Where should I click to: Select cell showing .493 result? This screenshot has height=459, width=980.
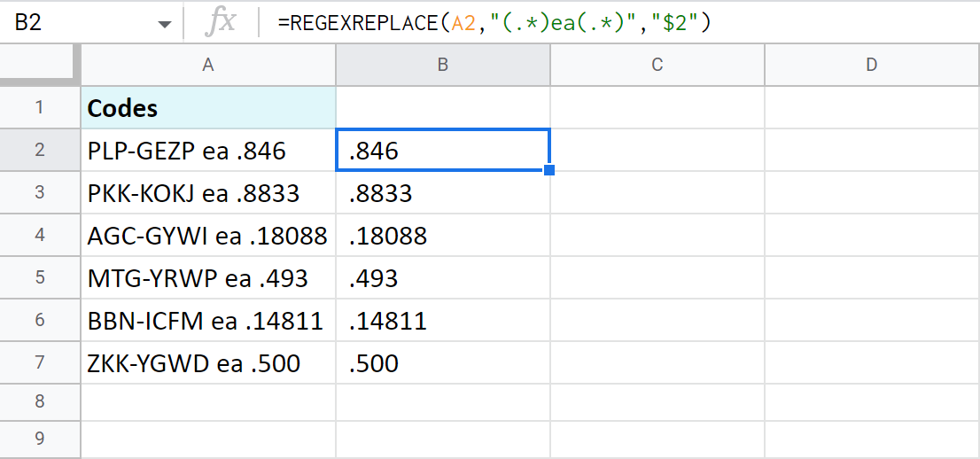coord(443,278)
